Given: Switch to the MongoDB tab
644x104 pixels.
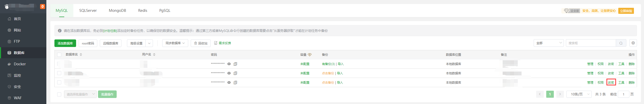Looking at the screenshot, I should pyautogui.click(x=117, y=11).
